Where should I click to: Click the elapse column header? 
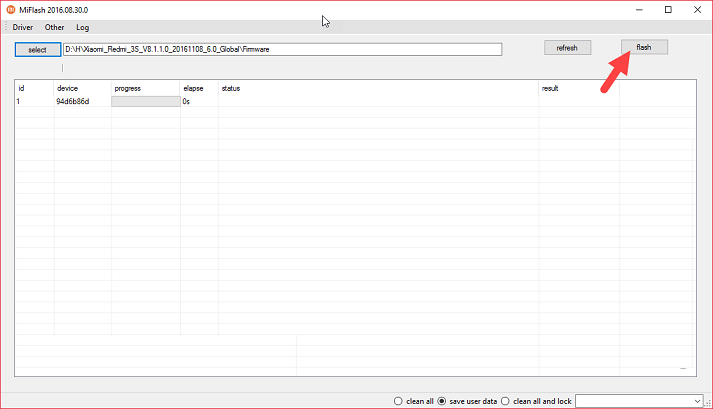pyautogui.click(x=199, y=88)
